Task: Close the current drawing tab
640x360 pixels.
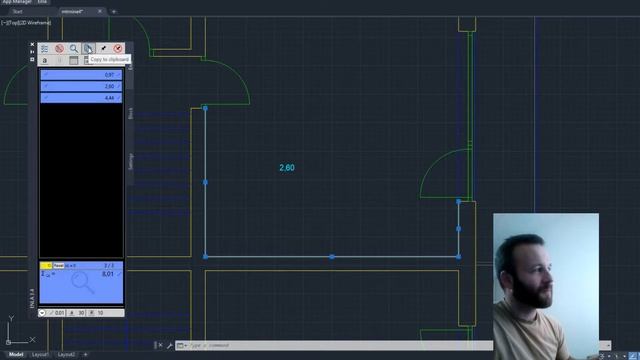Action: point(100,11)
